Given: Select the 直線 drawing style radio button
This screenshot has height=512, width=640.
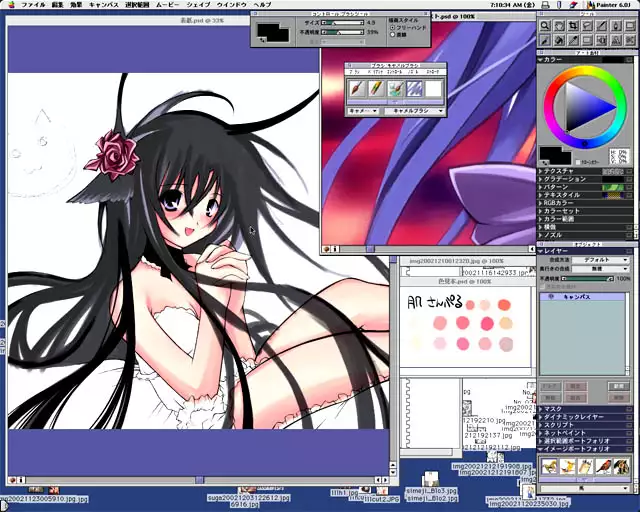Looking at the screenshot, I should click(391, 34).
